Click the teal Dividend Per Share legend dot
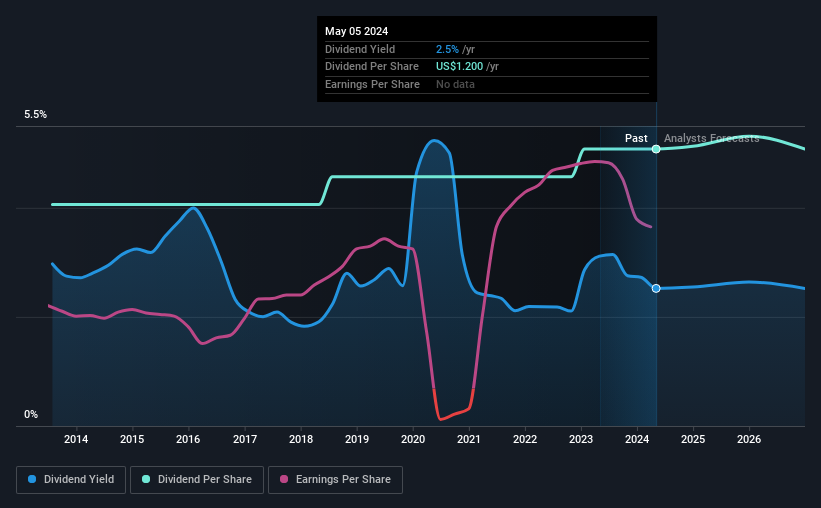 click(x=146, y=479)
